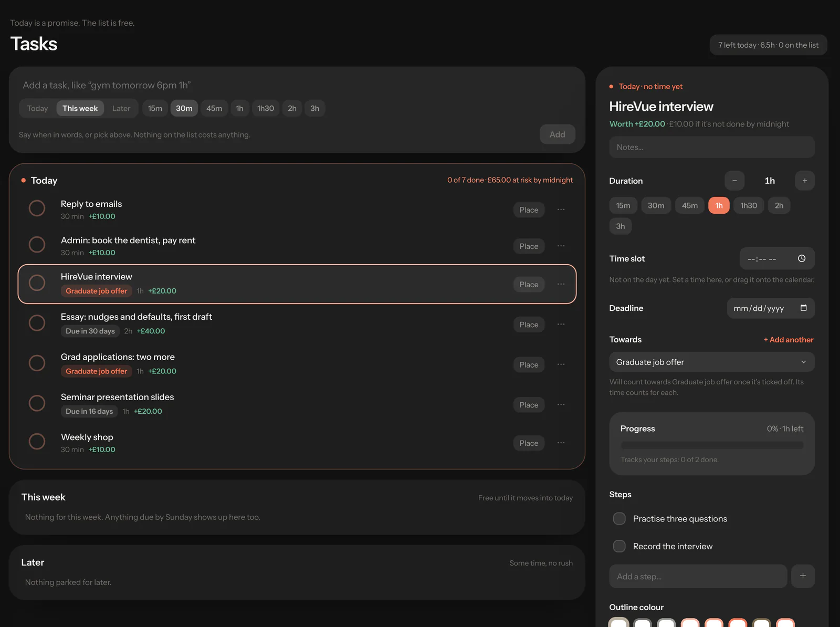
Task: Open more options for Essay: nudges and defaults
Action: point(561,325)
